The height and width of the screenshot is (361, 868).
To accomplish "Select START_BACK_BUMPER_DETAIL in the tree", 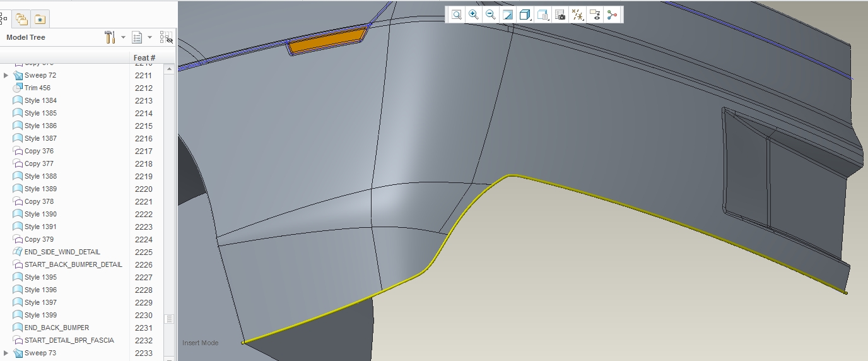I will pos(73,264).
